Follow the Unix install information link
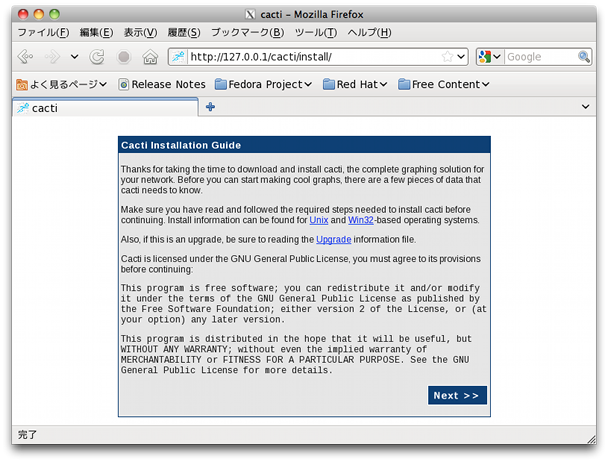This screenshot has height=462, width=608. coord(319,220)
